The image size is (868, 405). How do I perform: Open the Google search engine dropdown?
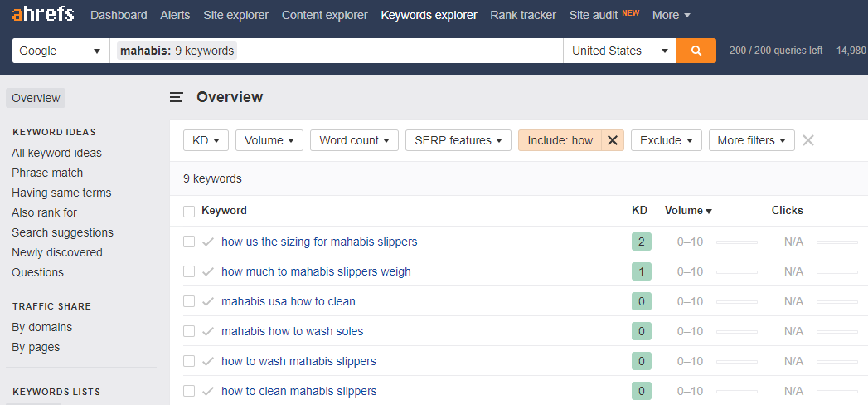click(x=61, y=51)
